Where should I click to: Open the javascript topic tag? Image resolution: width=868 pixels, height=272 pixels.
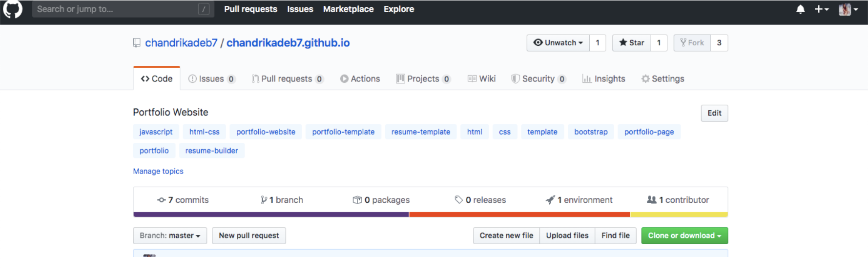156,132
